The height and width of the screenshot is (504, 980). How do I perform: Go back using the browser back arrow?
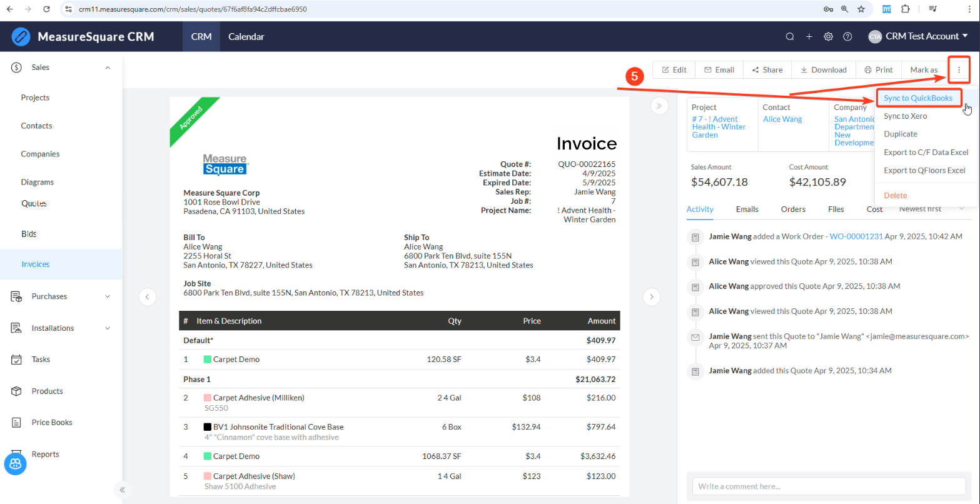[x=9, y=9]
